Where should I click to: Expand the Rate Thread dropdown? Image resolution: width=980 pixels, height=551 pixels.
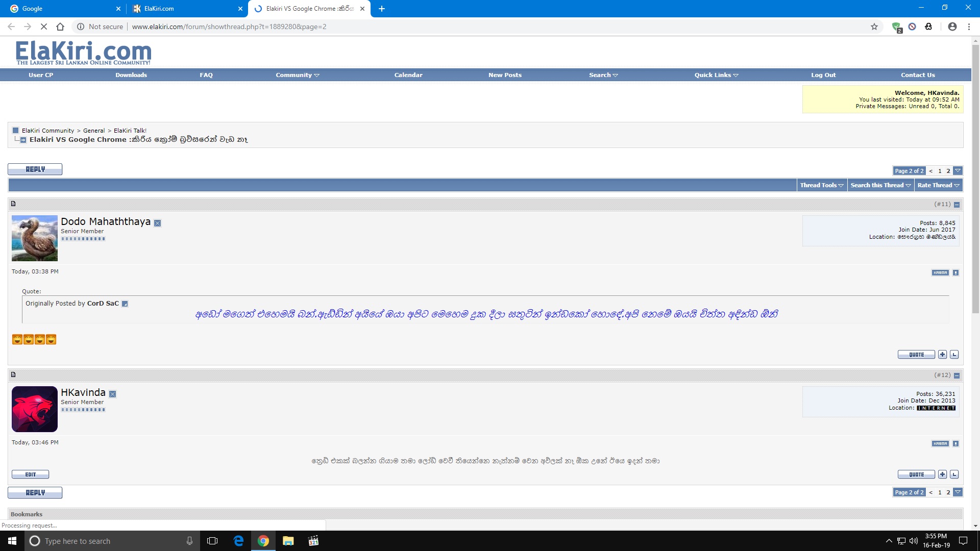click(x=938, y=185)
